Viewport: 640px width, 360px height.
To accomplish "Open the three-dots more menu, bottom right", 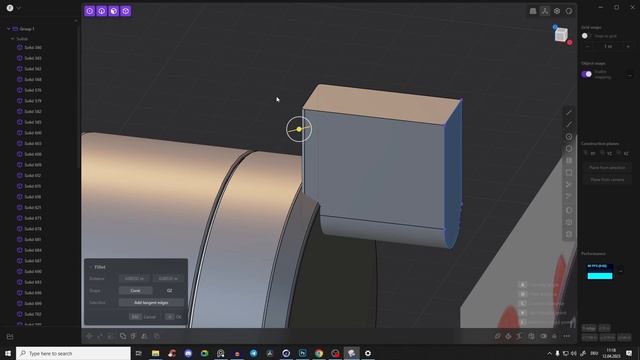I will coord(567,336).
